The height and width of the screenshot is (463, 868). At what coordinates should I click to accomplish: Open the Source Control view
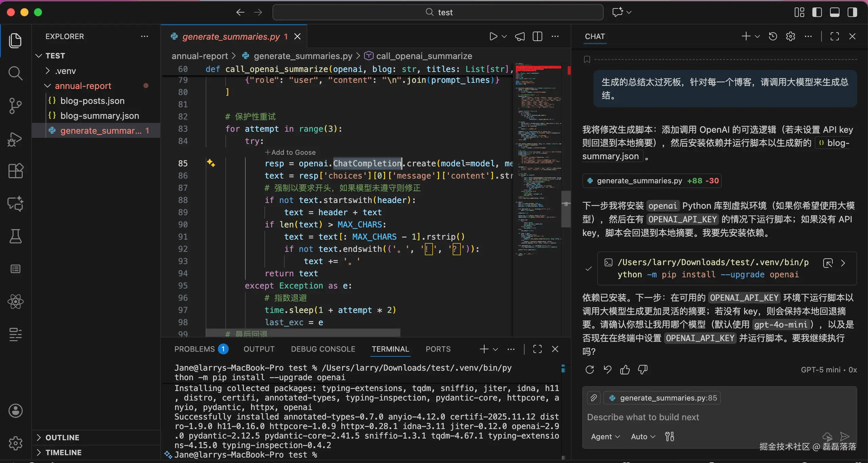coord(15,106)
